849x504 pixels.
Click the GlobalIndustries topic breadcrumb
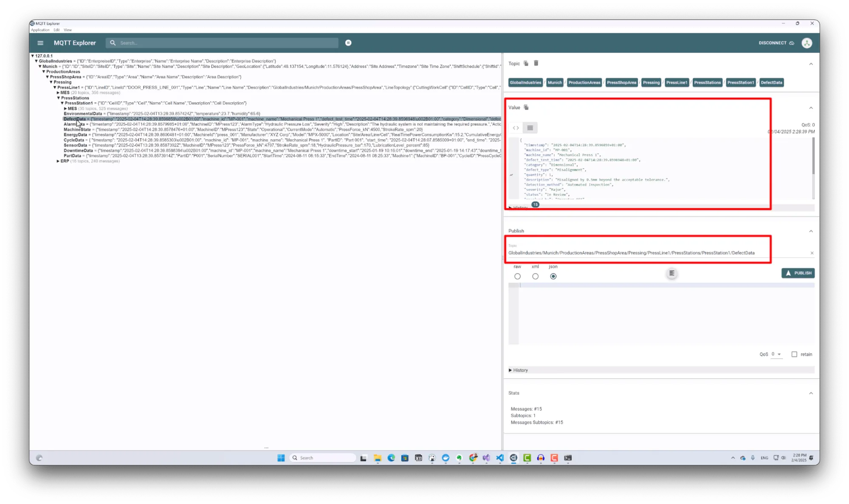525,82
